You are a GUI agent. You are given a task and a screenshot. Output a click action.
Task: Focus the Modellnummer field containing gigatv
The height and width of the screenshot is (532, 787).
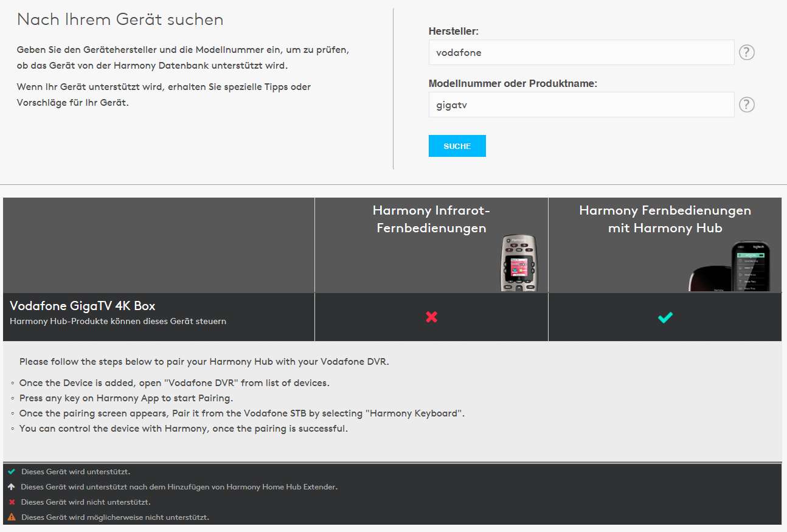(x=581, y=105)
